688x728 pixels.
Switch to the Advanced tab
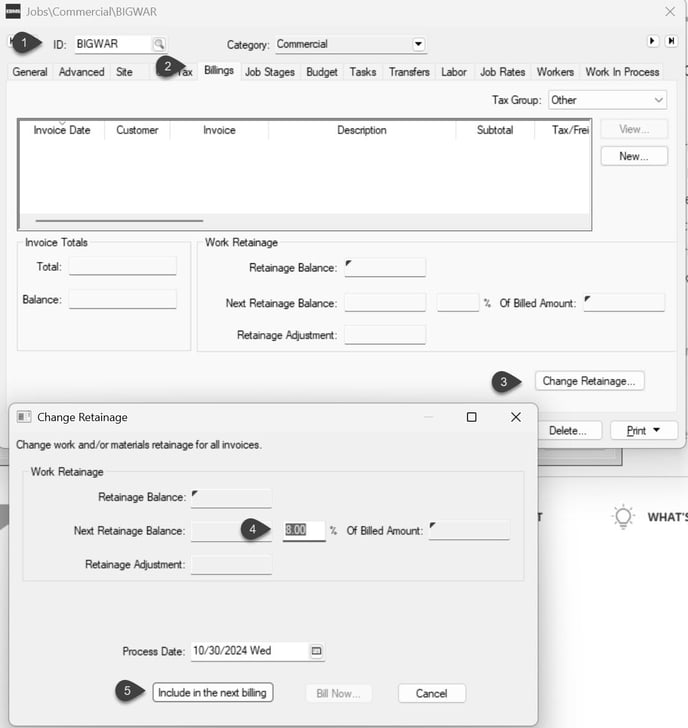81,72
